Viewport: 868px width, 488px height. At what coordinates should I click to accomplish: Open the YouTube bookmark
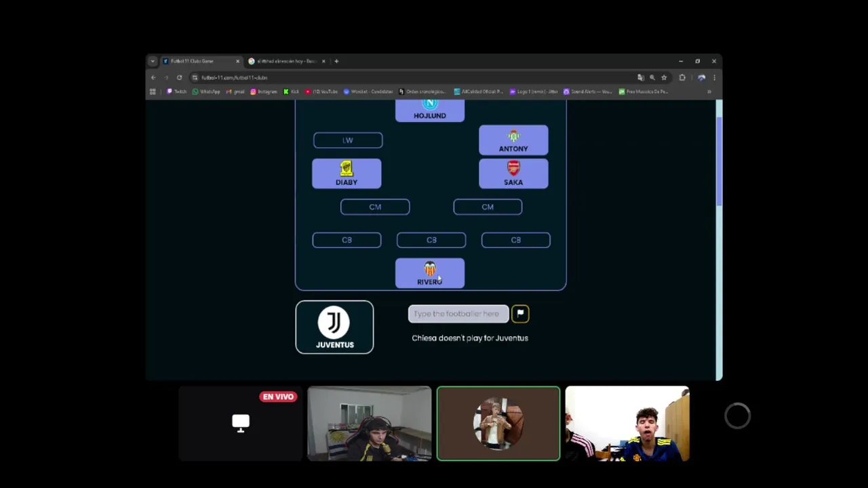tap(321, 91)
